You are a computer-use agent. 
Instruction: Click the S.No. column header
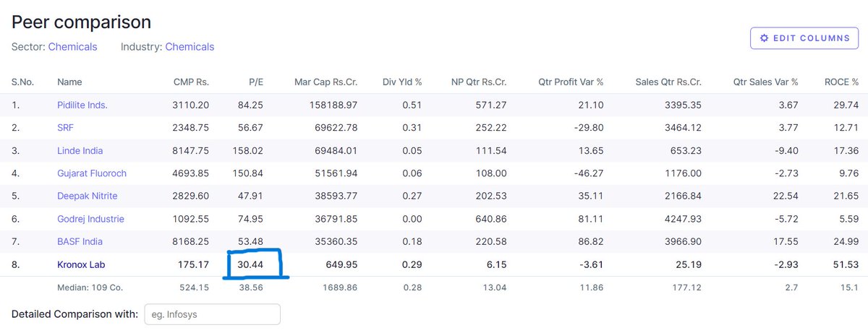tap(22, 82)
